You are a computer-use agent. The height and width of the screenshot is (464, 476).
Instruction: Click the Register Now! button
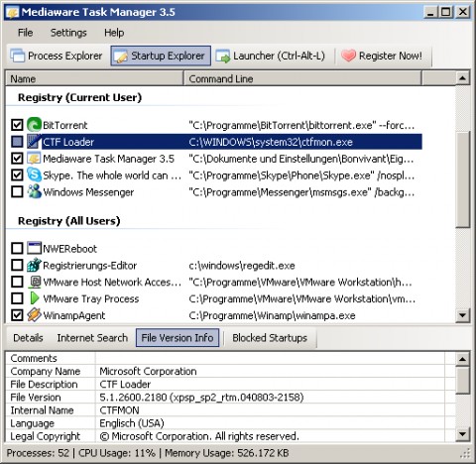(383, 56)
